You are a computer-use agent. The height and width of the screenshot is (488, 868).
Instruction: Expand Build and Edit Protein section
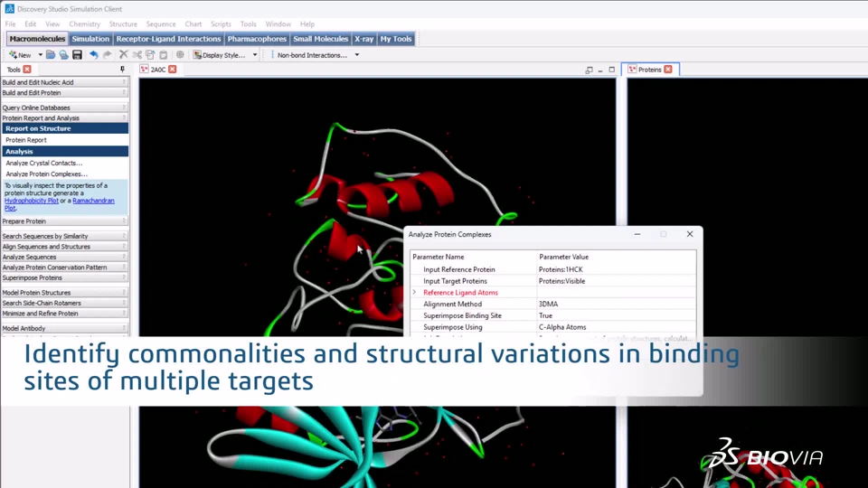click(x=64, y=92)
